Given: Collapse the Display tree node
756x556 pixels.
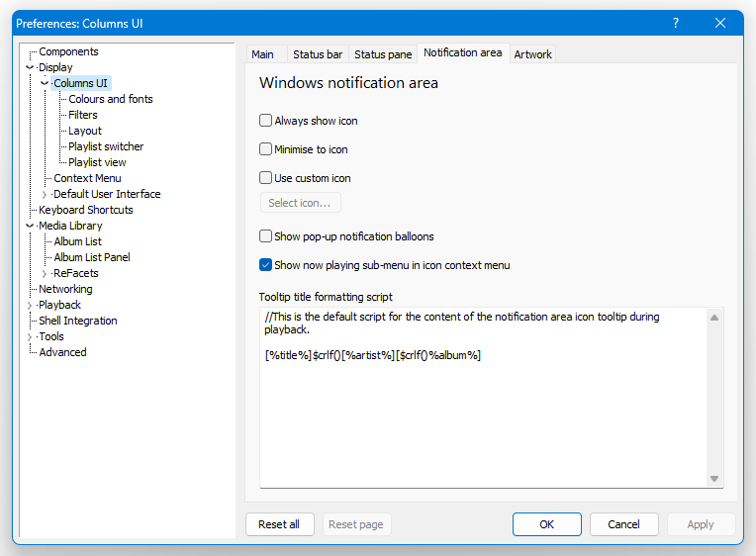Looking at the screenshot, I should coord(30,67).
